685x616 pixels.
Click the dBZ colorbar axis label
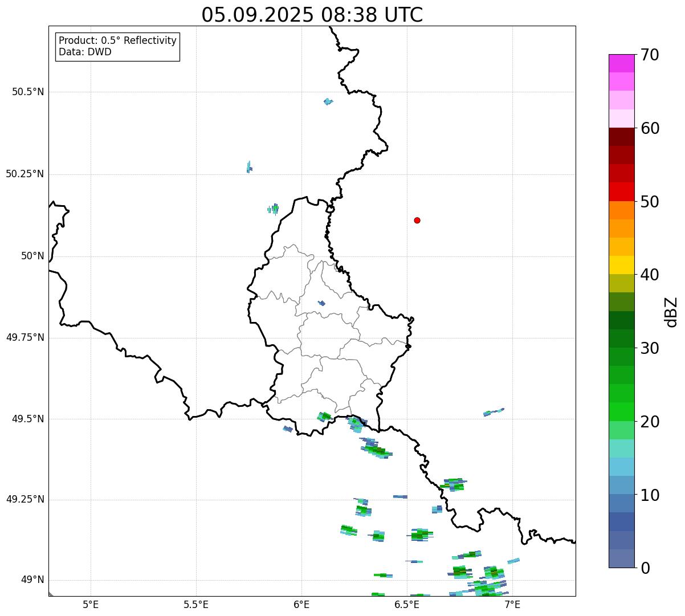click(672, 312)
